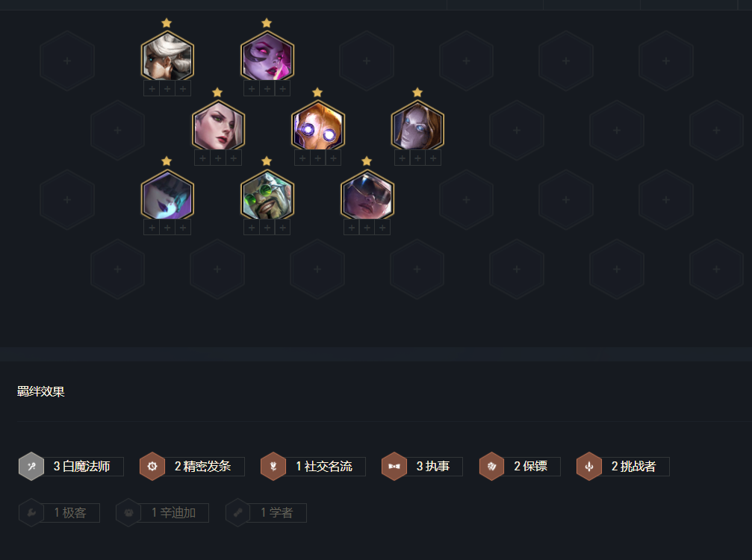Image resolution: width=752 pixels, height=560 pixels.
Task: Click the empty top-left board hexagon
Action: (67, 61)
